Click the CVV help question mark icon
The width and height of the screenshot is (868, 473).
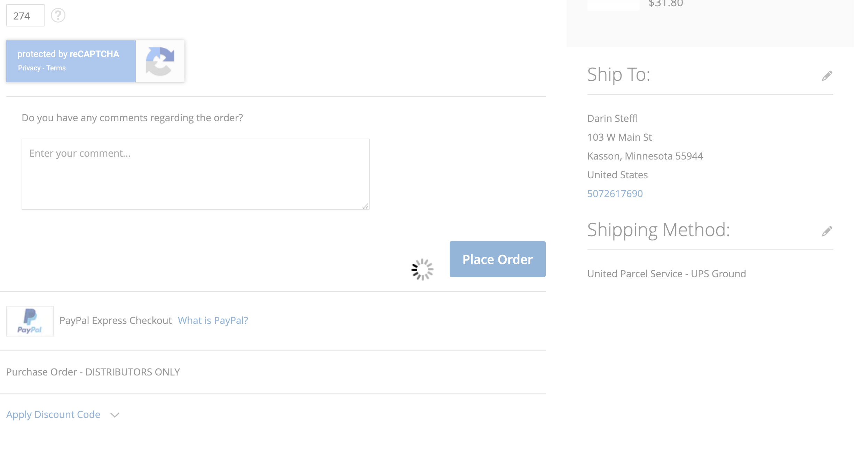point(58,15)
